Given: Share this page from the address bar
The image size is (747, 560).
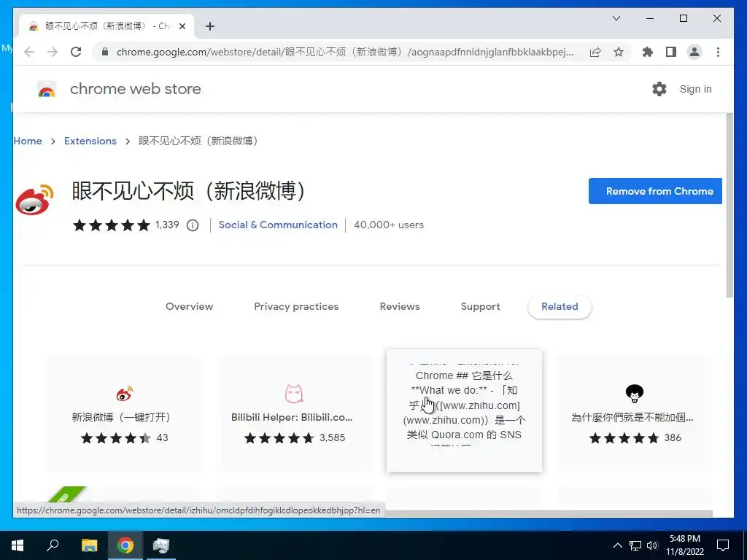Looking at the screenshot, I should (595, 52).
